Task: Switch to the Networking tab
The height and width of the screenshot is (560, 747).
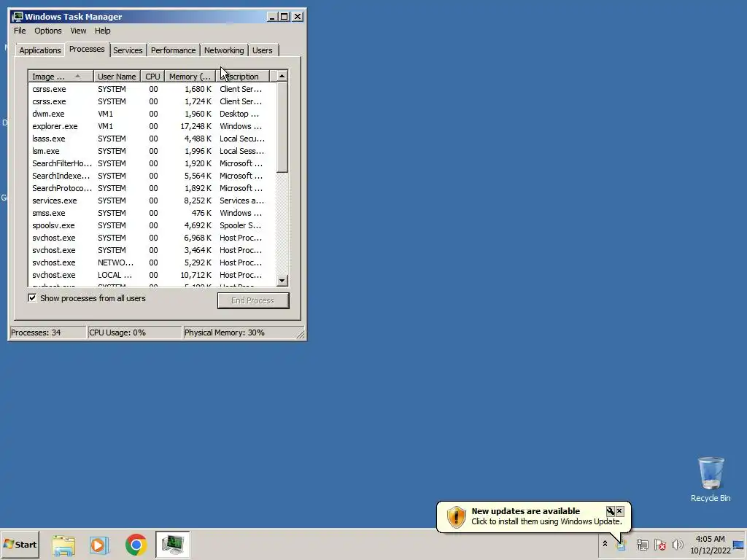Action: [x=224, y=50]
